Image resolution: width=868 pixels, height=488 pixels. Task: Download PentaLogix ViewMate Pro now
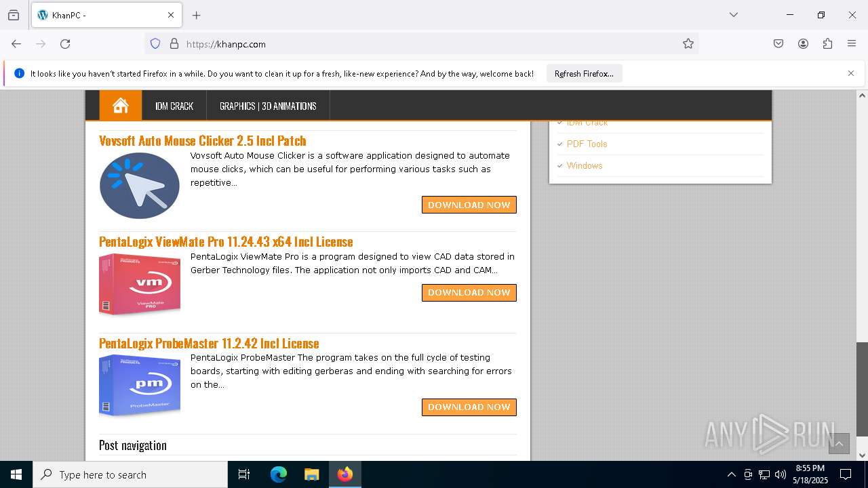click(x=469, y=292)
